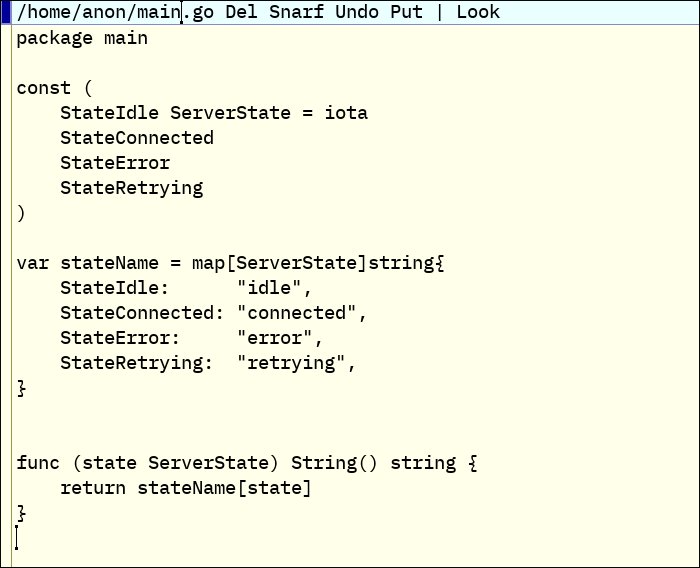
Task: Click the stateName variable declaration
Action: (x=109, y=263)
